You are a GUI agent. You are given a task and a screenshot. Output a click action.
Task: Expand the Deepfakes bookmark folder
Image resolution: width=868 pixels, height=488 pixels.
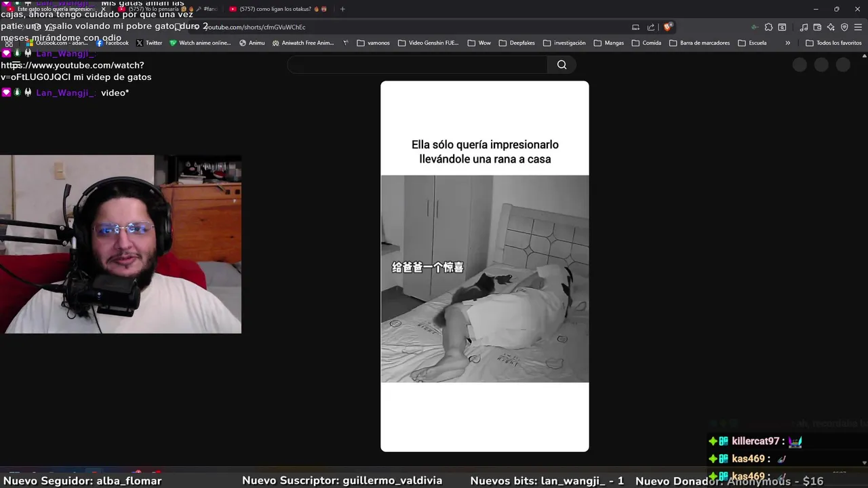pyautogui.click(x=517, y=43)
